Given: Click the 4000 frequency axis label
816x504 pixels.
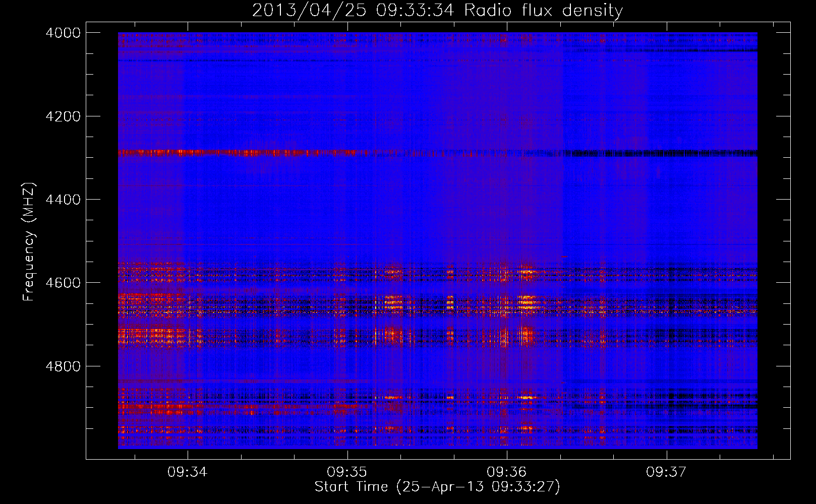Looking at the screenshot, I should point(63,33).
